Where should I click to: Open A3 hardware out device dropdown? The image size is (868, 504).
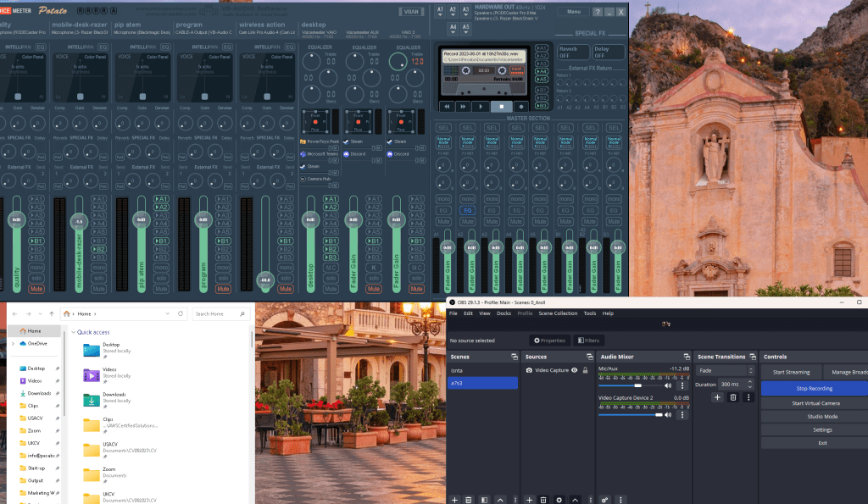(x=465, y=12)
